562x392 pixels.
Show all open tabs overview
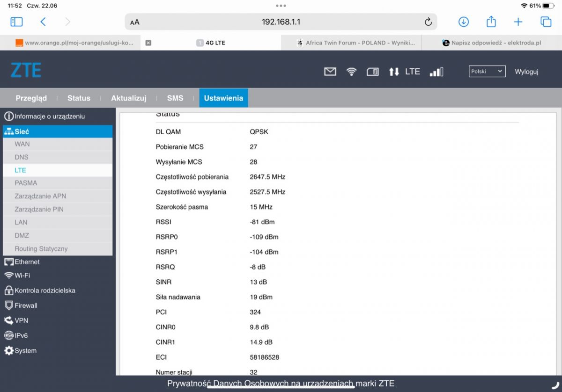tap(546, 22)
